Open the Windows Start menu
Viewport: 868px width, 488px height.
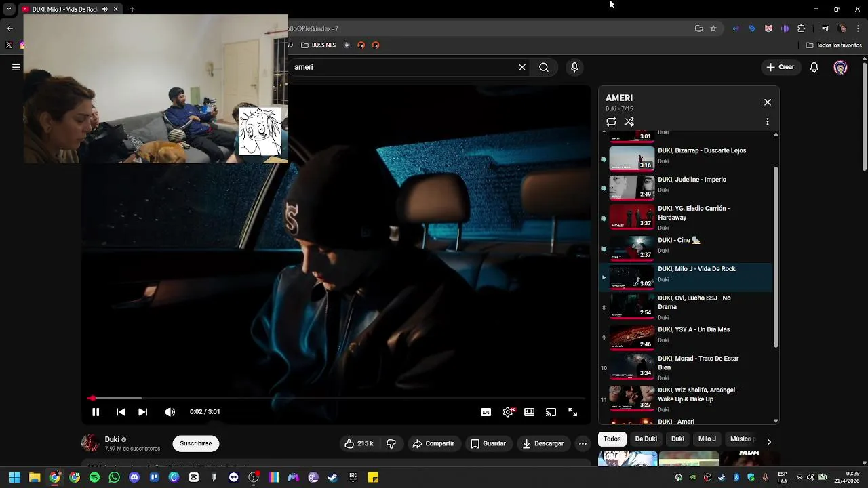pyautogui.click(x=14, y=478)
